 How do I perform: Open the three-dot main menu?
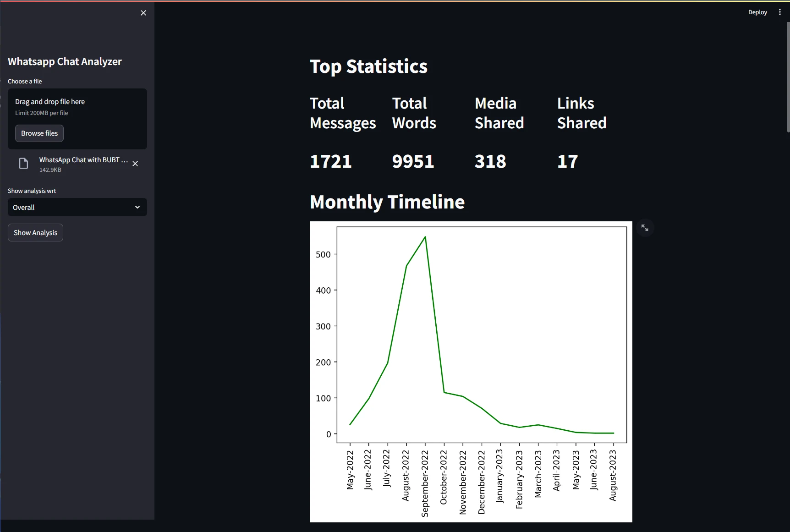pos(779,12)
